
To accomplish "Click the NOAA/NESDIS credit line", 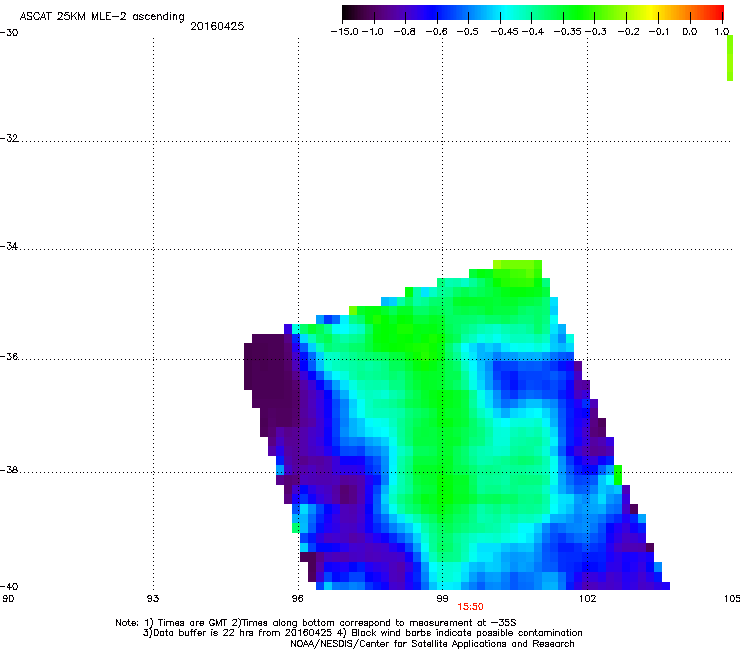I will click(x=432, y=644).
